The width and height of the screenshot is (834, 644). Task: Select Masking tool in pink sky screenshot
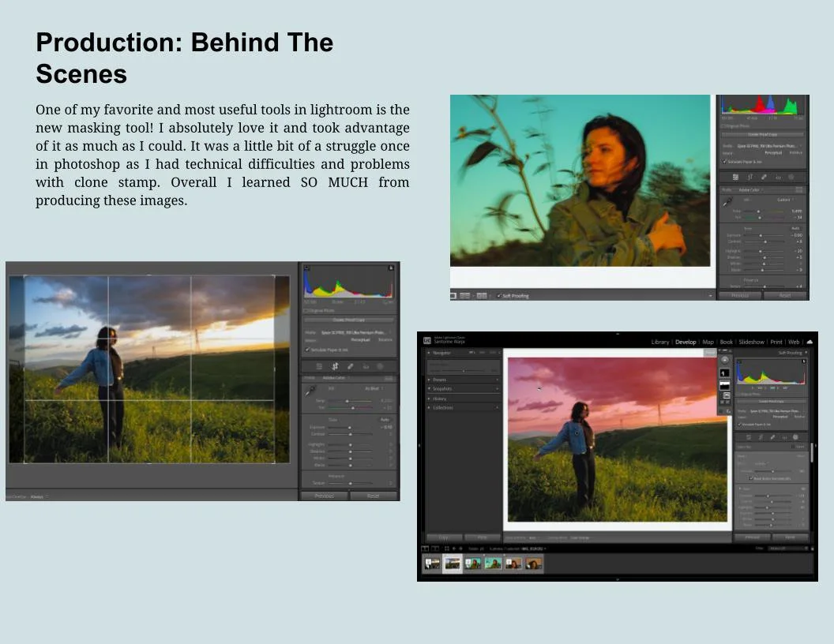(795, 437)
